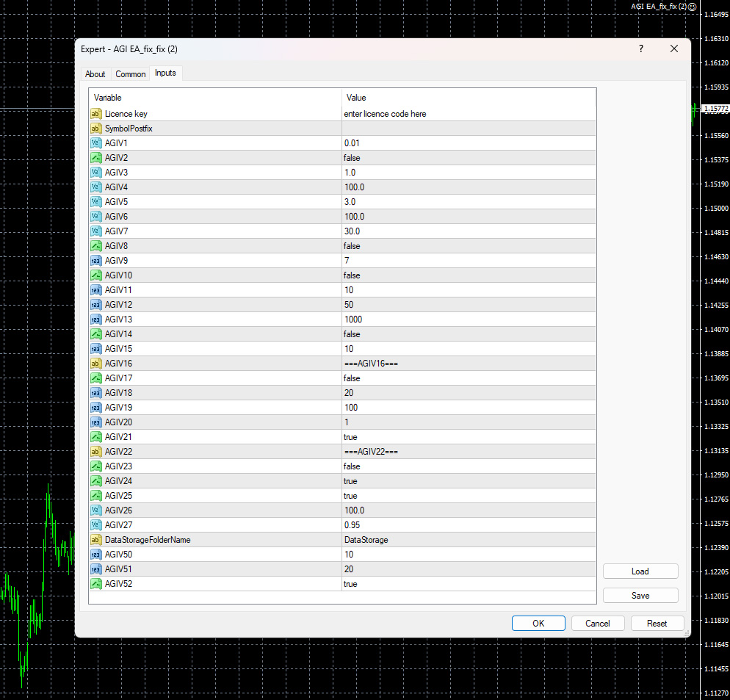Click the integer icon beside AGIV19
The height and width of the screenshot is (700, 730).
(96, 408)
